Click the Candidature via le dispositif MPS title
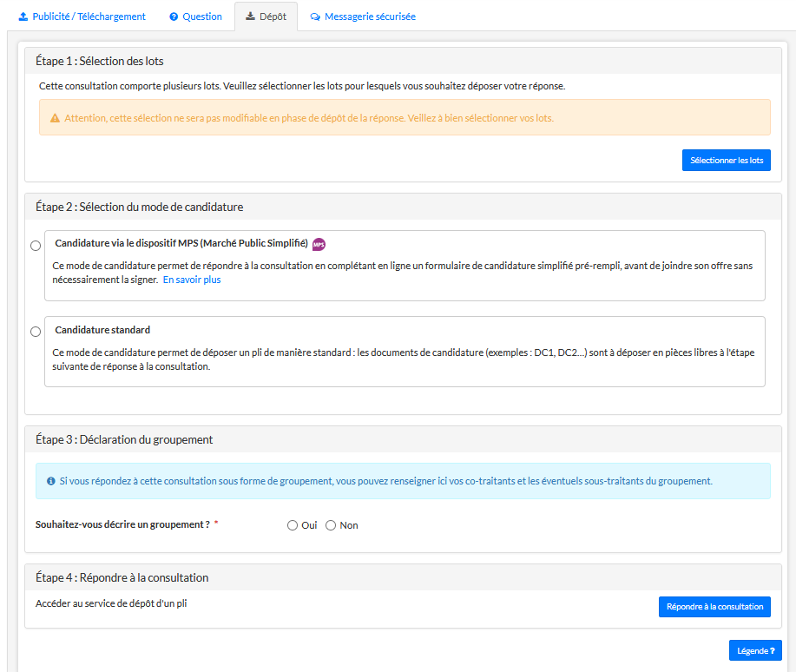796x672 pixels. tap(181, 243)
